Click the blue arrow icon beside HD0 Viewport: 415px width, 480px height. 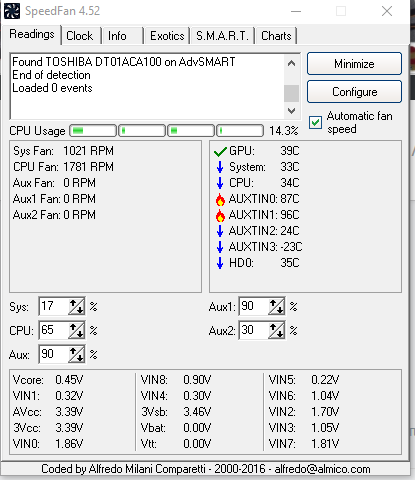tap(220, 263)
